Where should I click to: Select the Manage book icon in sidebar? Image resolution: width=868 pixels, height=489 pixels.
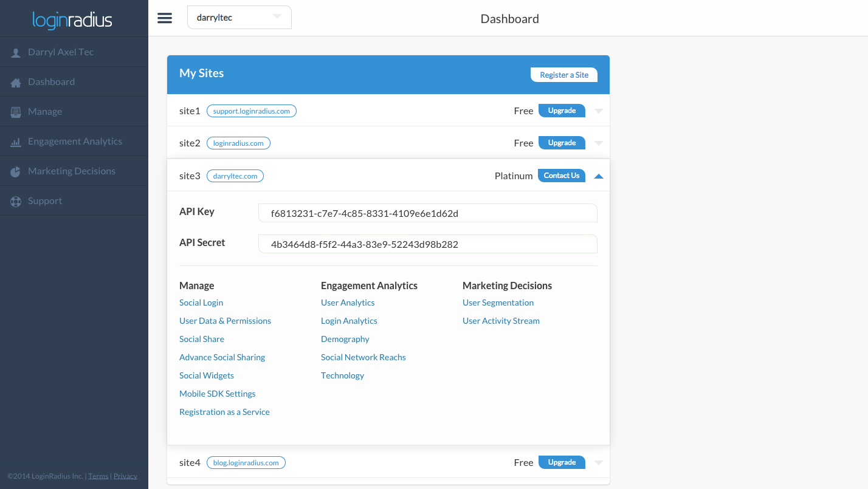[x=15, y=111]
